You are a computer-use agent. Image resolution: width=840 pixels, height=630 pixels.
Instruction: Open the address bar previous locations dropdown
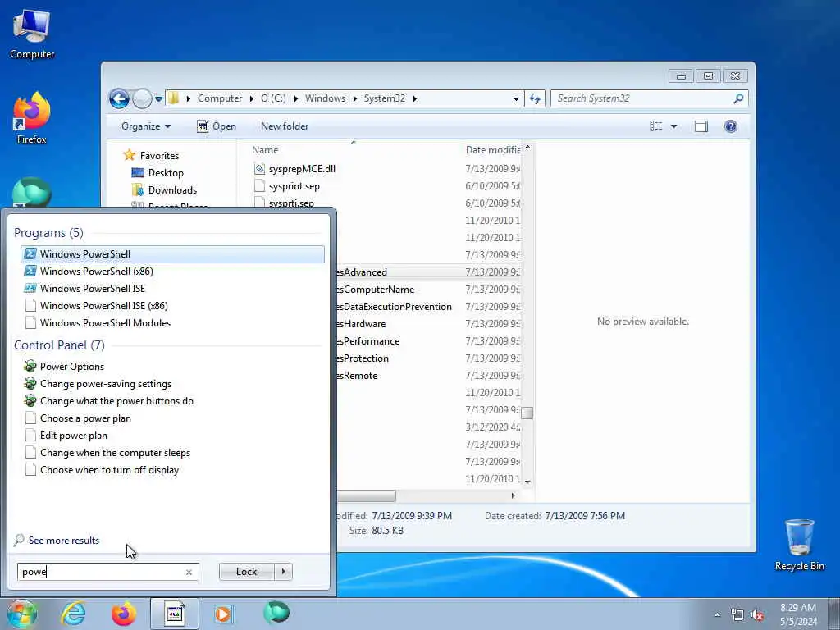[516, 98]
